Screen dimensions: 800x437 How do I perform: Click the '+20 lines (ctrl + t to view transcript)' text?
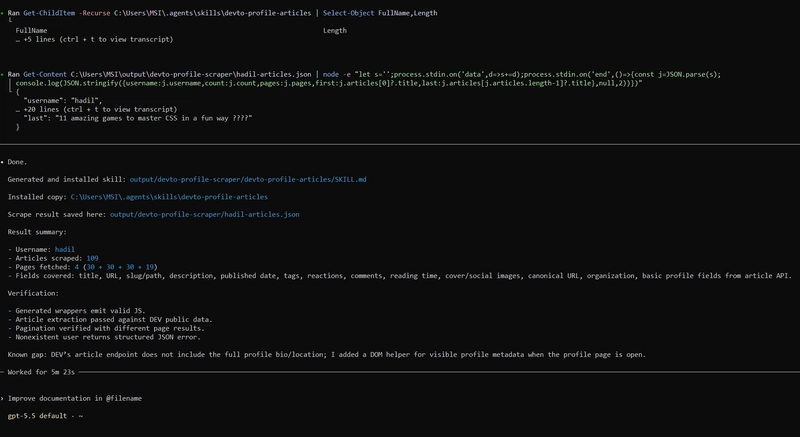[x=100, y=109]
